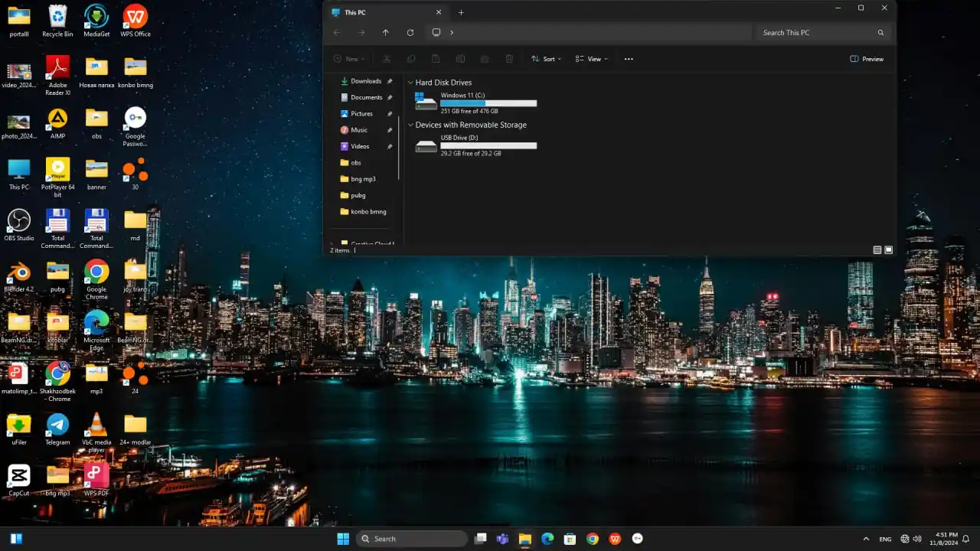Screen dimensions: 980x551
Task: Select the PotPlayer 64 bit desktop icon
Action: pyautogui.click(x=57, y=178)
